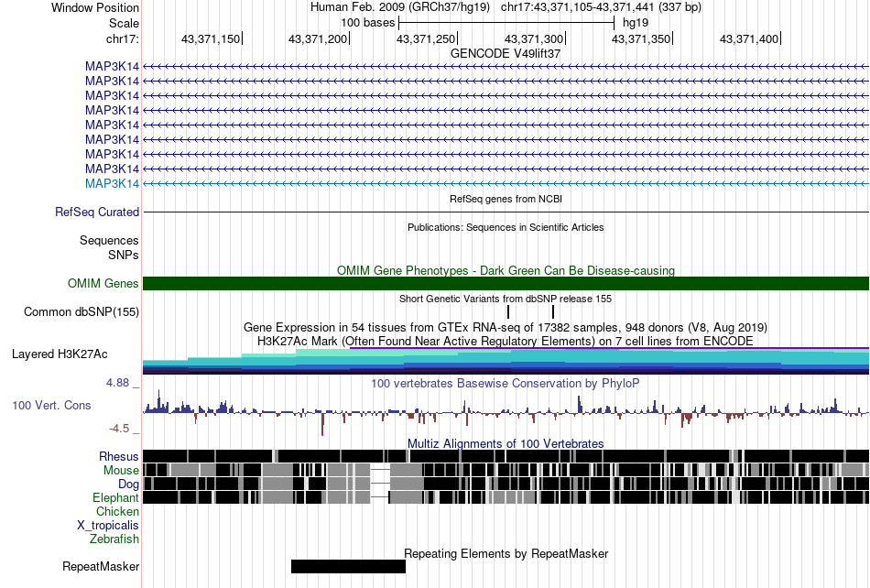Open the RefSeq genes from NCBI track title
Image resolution: width=870 pixels, height=588 pixels.
tap(506, 199)
